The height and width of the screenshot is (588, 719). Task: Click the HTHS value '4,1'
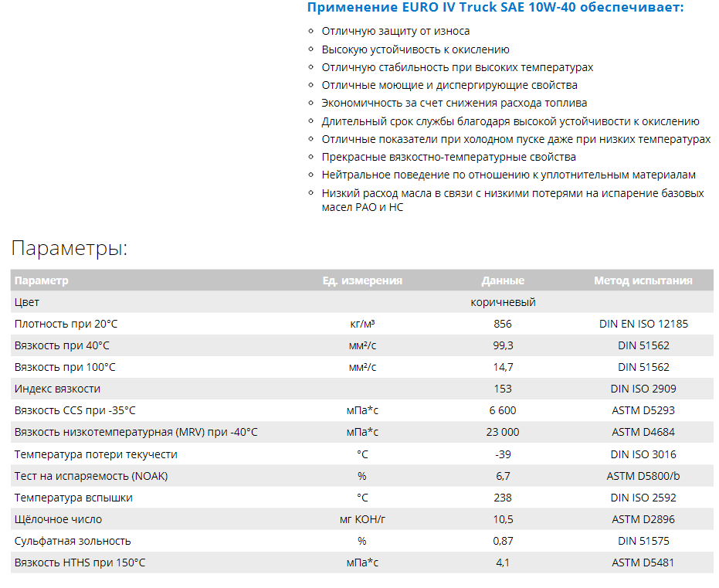pos(503,563)
